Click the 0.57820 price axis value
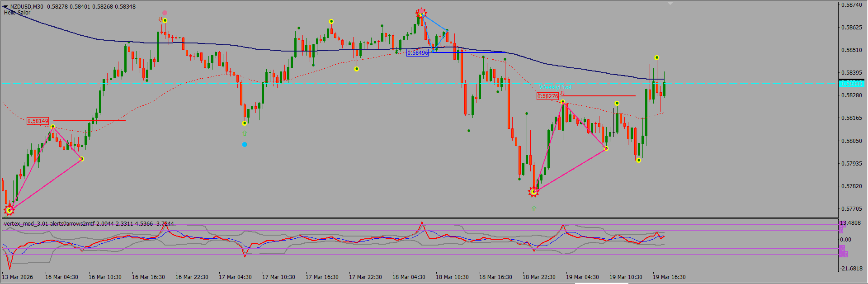 (852, 186)
